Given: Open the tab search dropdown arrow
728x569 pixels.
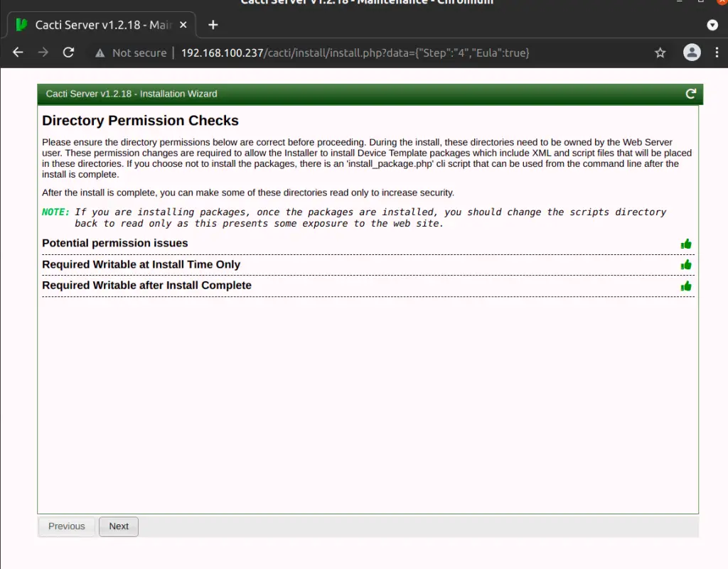Looking at the screenshot, I should click(x=712, y=23).
